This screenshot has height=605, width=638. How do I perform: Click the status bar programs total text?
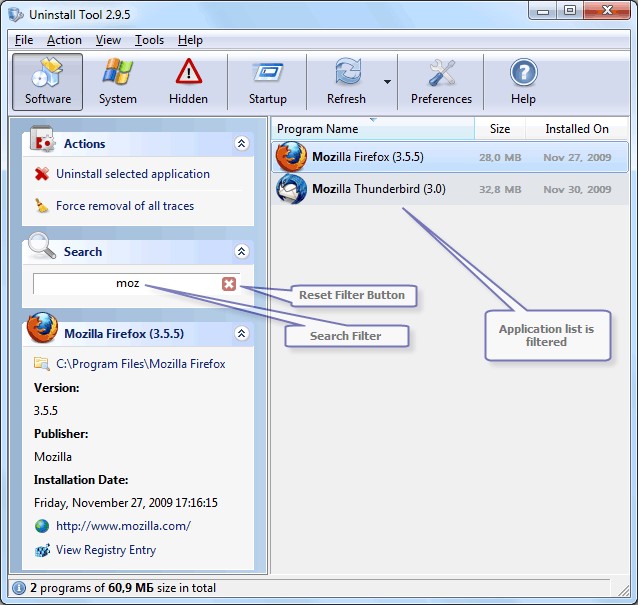pyautogui.click(x=123, y=588)
